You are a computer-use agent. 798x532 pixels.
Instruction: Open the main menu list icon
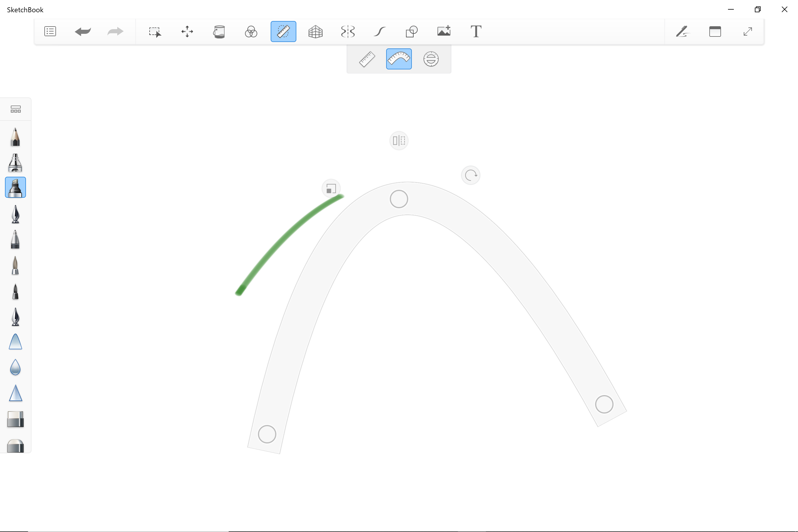(50, 32)
